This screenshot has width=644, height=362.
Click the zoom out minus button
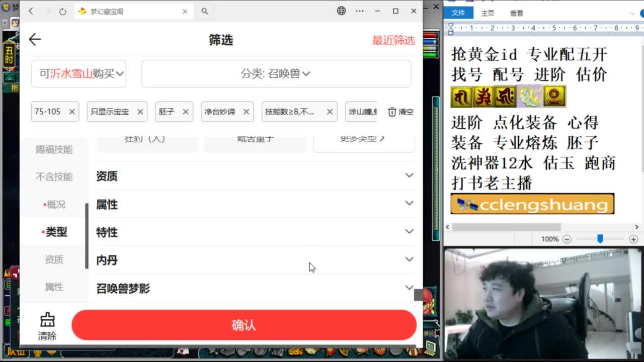click(x=567, y=239)
